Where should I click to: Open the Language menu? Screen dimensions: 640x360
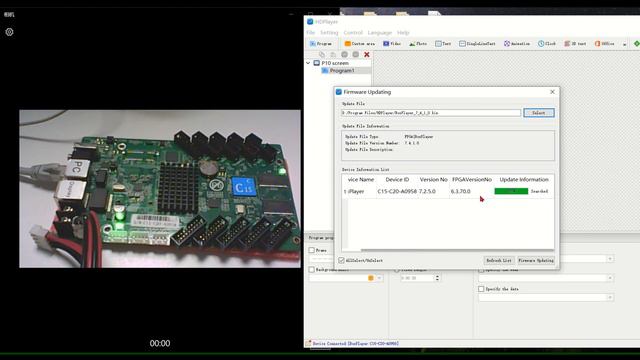(380, 33)
